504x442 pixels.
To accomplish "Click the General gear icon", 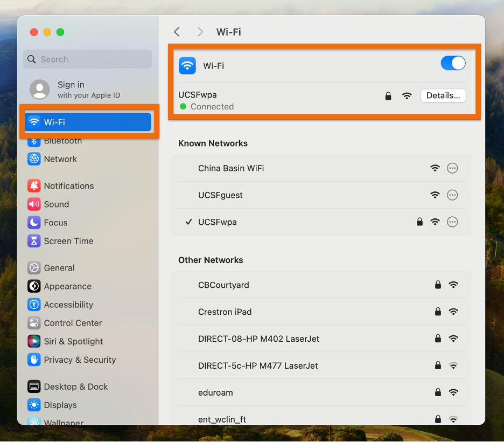I will click(34, 268).
